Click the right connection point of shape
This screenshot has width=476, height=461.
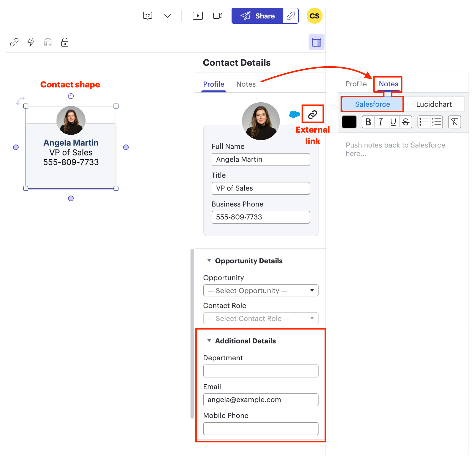coord(126,147)
